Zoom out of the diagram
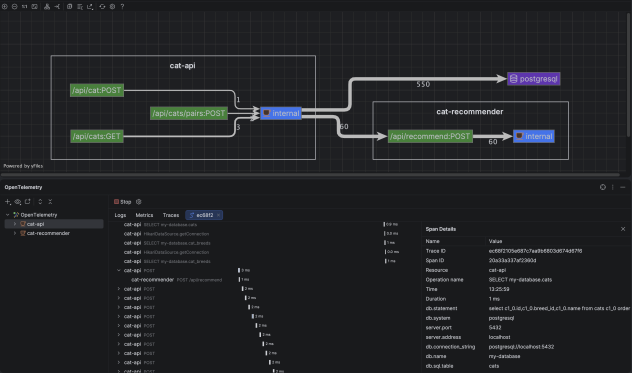The height and width of the screenshot is (373, 632). (15, 6)
